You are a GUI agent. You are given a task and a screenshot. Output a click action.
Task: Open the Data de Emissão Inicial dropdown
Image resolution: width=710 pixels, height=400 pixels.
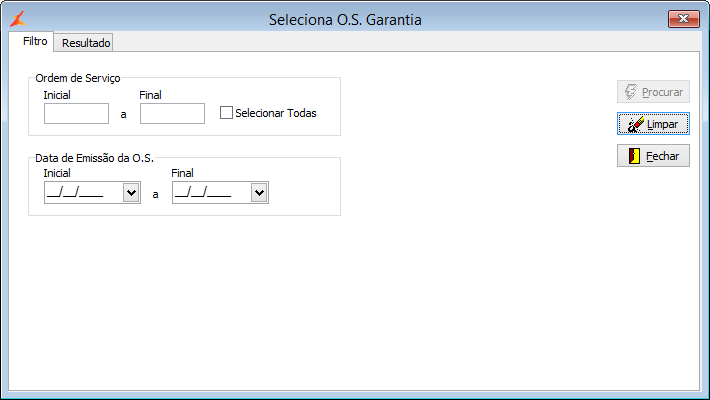(131, 193)
